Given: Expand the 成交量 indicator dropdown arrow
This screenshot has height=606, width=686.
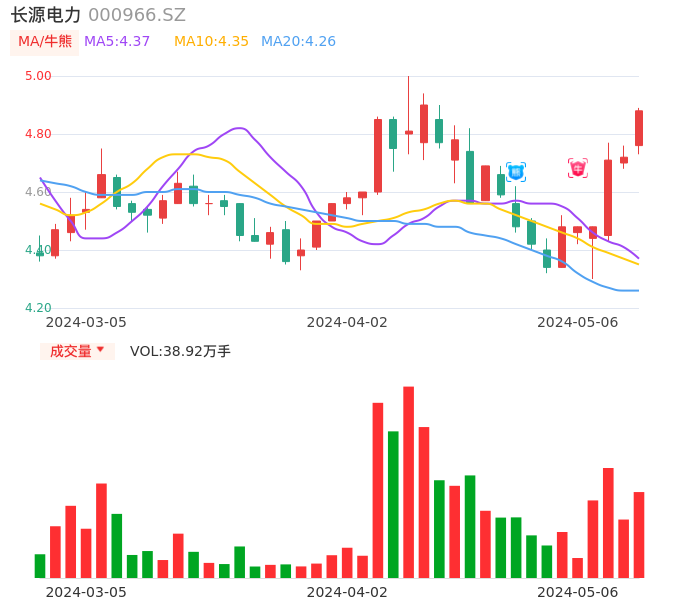Looking at the screenshot, I should point(100,350).
